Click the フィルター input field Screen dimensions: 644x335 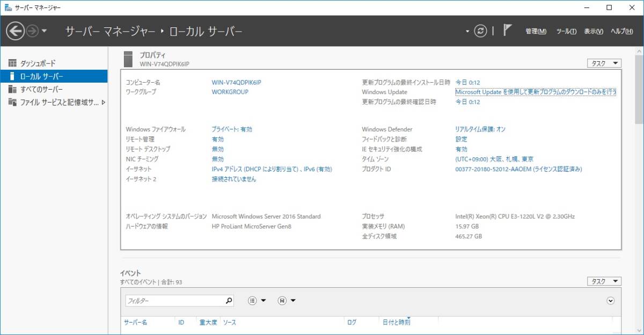[174, 301]
